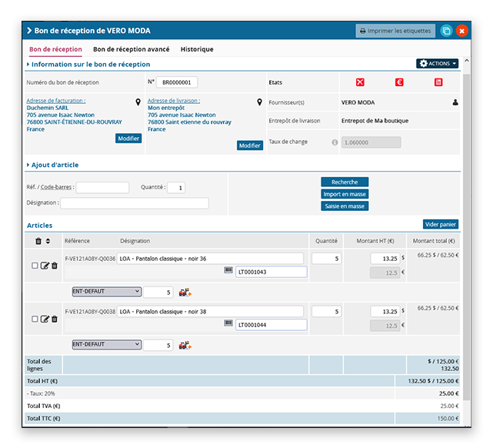
Task: Click Modifier under delivery address
Action: coord(250,145)
